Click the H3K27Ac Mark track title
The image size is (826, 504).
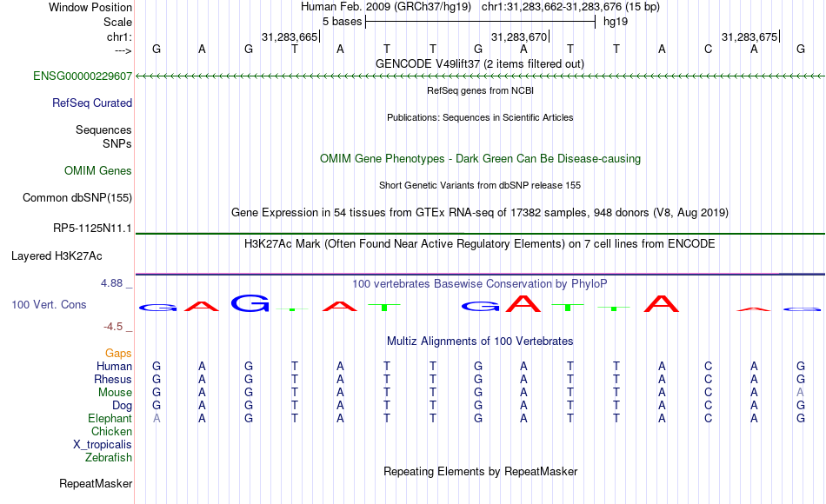[x=480, y=244]
